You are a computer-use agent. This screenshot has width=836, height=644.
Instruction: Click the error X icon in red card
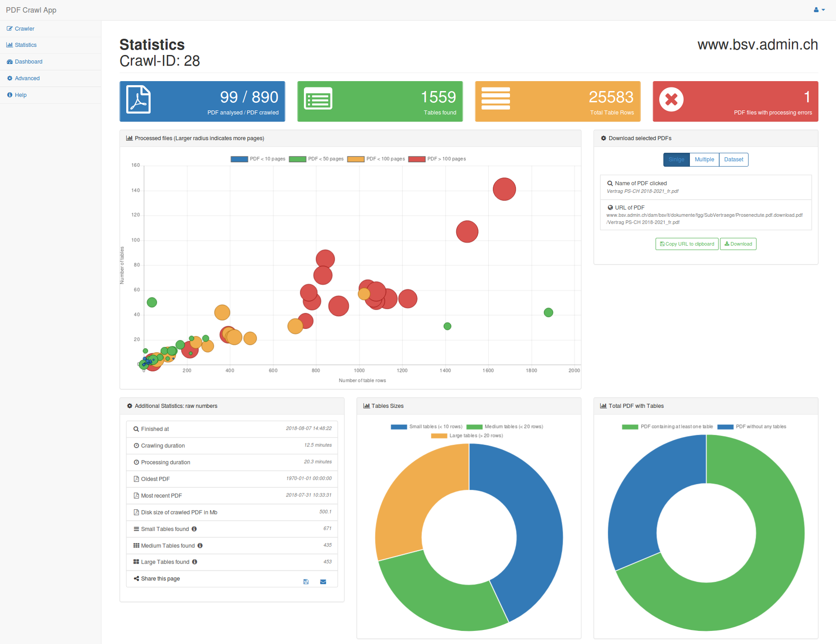coord(671,99)
